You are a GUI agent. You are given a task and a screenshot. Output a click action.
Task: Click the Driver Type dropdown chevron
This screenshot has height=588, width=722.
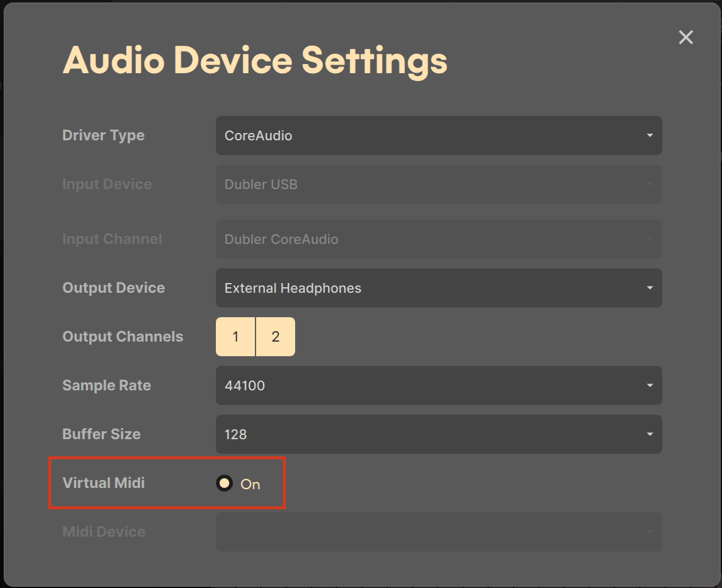coord(649,135)
